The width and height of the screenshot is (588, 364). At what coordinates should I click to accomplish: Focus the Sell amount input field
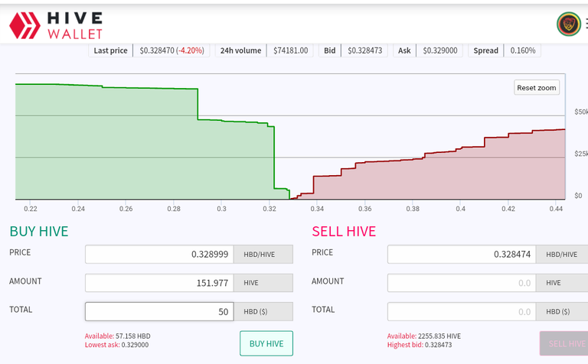462,283
